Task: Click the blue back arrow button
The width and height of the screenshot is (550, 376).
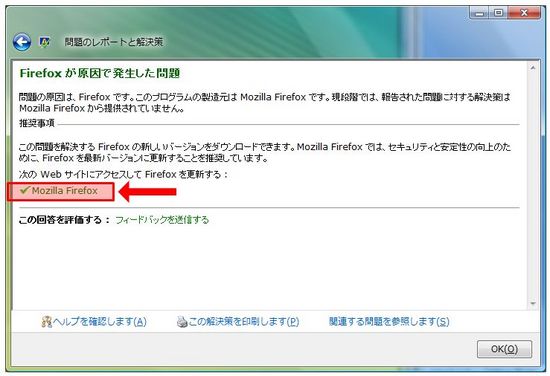Action: pos(22,42)
